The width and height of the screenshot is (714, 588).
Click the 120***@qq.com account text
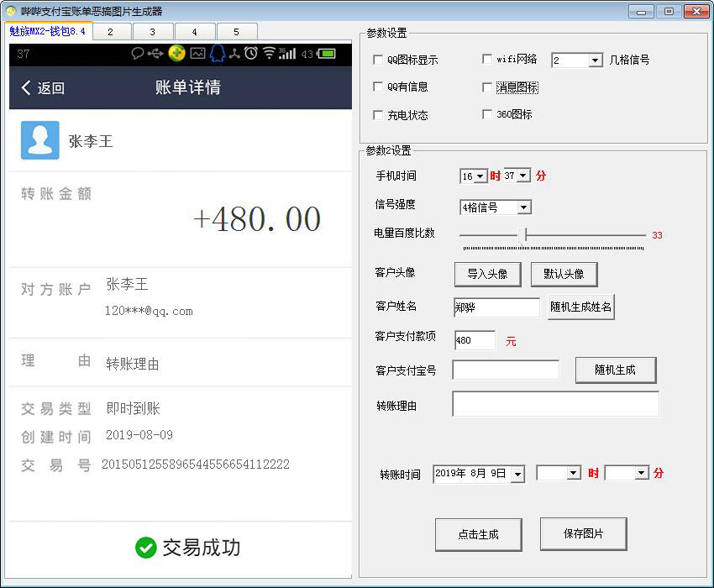(149, 311)
